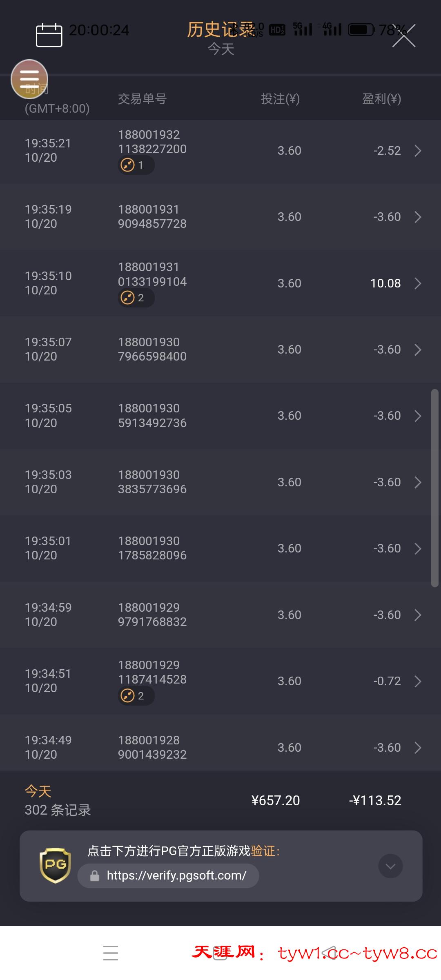Tap the free-spin badge on 19:34:51 record

pos(136,696)
